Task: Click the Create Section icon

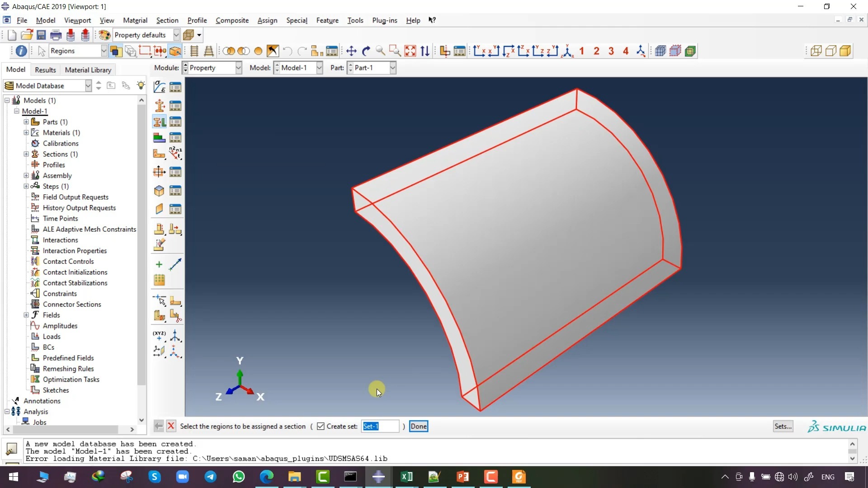Action: [159, 106]
